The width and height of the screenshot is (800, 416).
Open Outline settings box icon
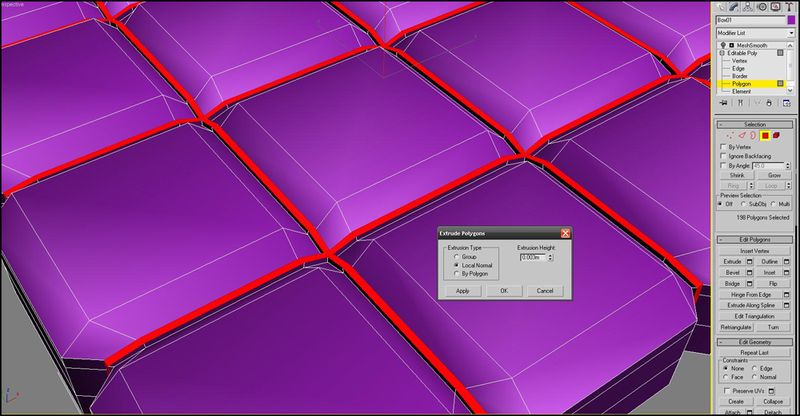(786, 261)
